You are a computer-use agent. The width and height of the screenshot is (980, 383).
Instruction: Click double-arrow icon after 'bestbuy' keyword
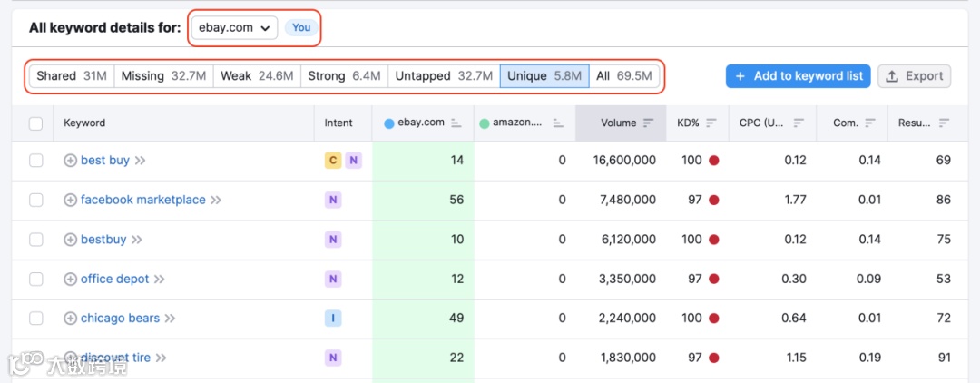point(137,240)
